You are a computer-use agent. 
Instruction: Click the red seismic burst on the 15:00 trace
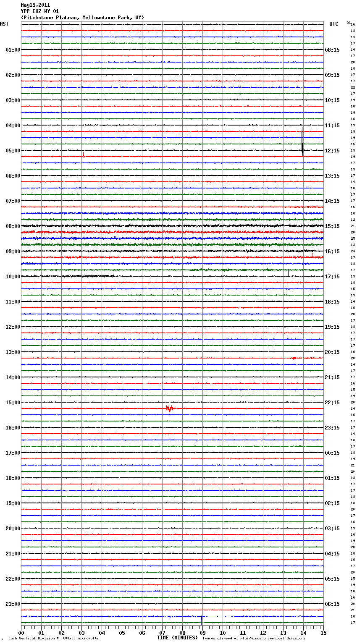coord(170,408)
